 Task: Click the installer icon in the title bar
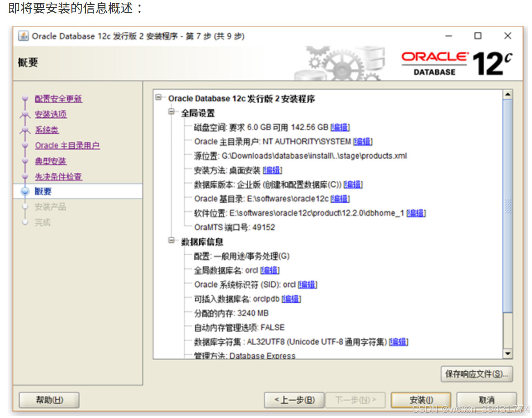(23, 36)
